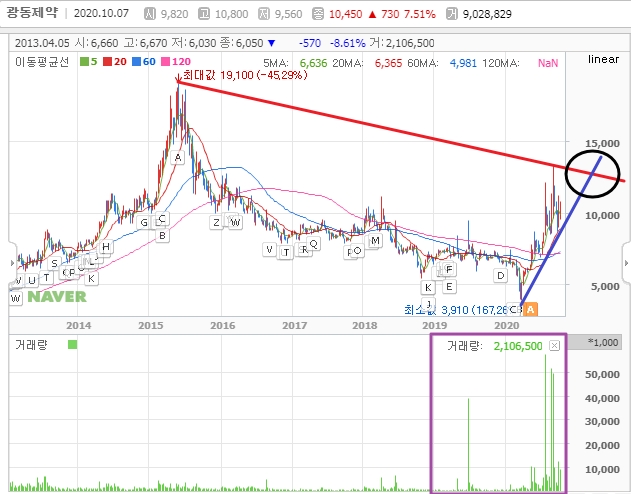Click the green 거래량 legend swatch

pyautogui.click(x=72, y=344)
